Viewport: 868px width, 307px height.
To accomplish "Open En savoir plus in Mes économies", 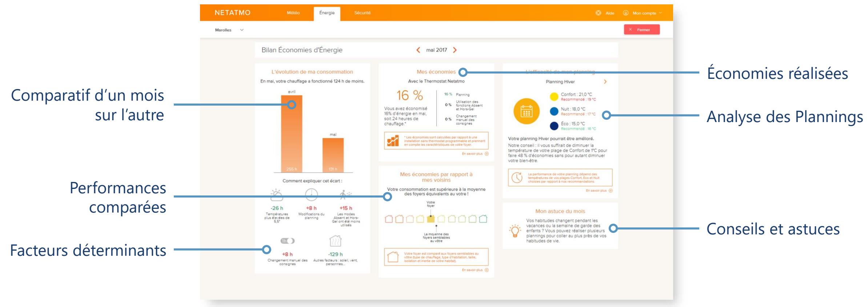I will 475,154.
